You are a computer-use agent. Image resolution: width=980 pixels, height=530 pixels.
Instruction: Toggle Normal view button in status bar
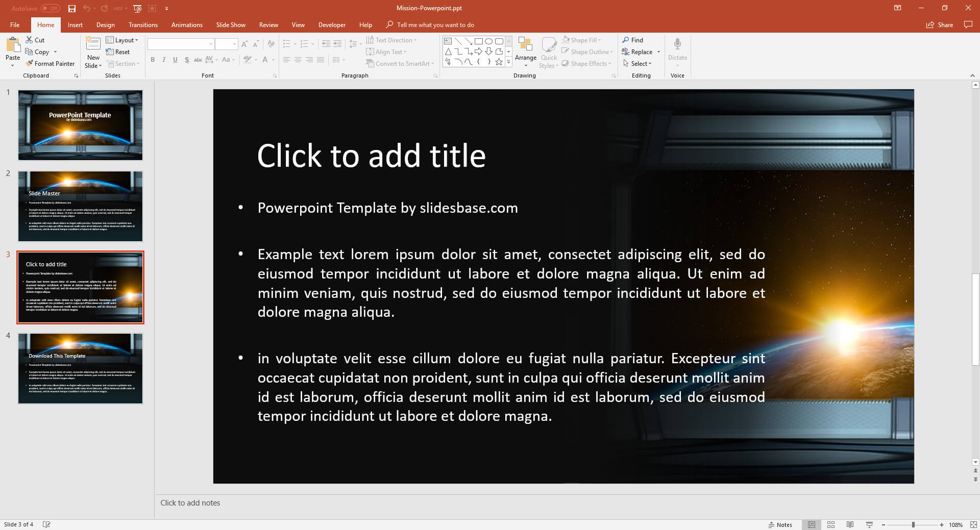coord(811,524)
